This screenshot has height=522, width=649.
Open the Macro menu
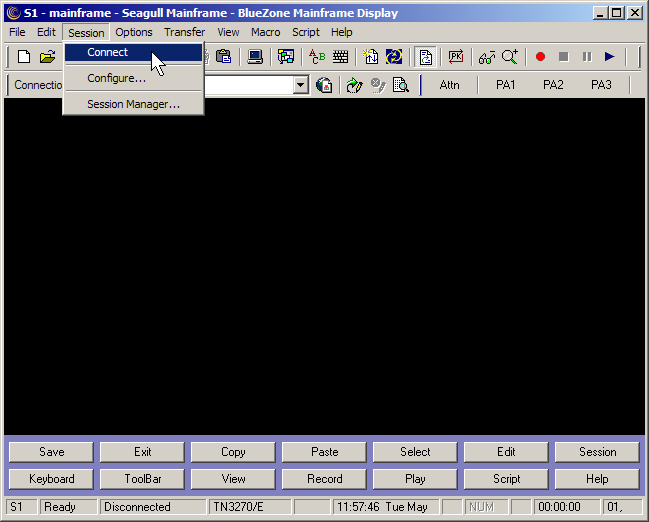(265, 32)
